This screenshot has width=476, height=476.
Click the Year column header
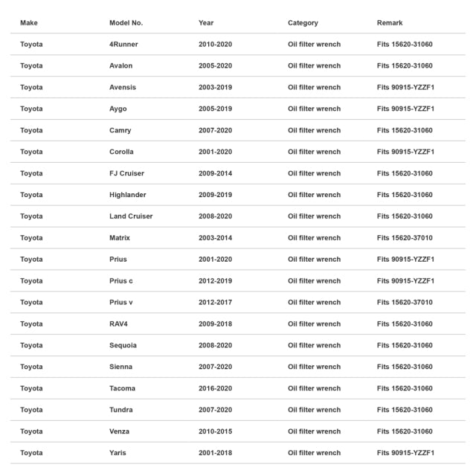[206, 23]
